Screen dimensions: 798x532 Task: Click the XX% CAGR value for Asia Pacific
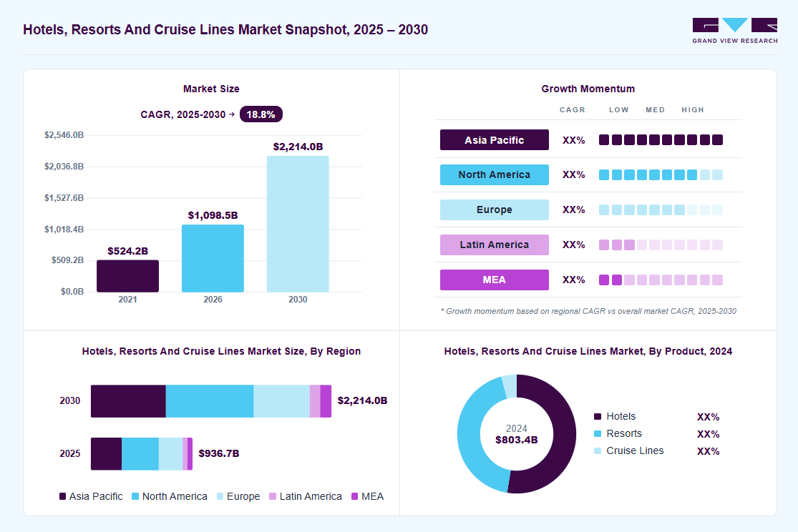coord(573,140)
